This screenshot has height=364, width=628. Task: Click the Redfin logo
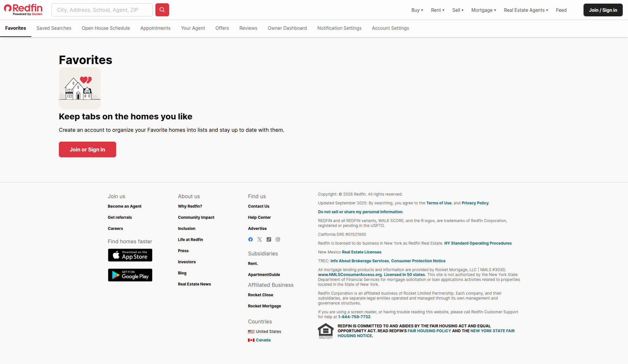(23, 9)
